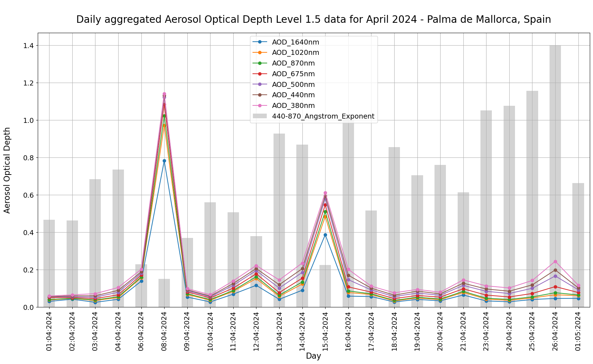Click the 15:04:2024 date tick label
The height and width of the screenshot is (364, 593).
click(325, 331)
